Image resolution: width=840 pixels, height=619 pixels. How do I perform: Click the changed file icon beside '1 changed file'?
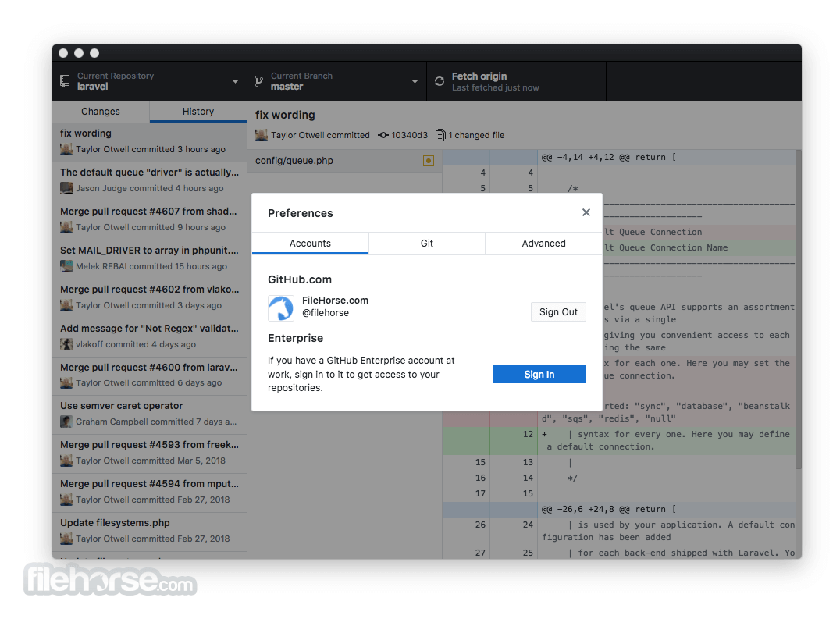[x=440, y=135]
